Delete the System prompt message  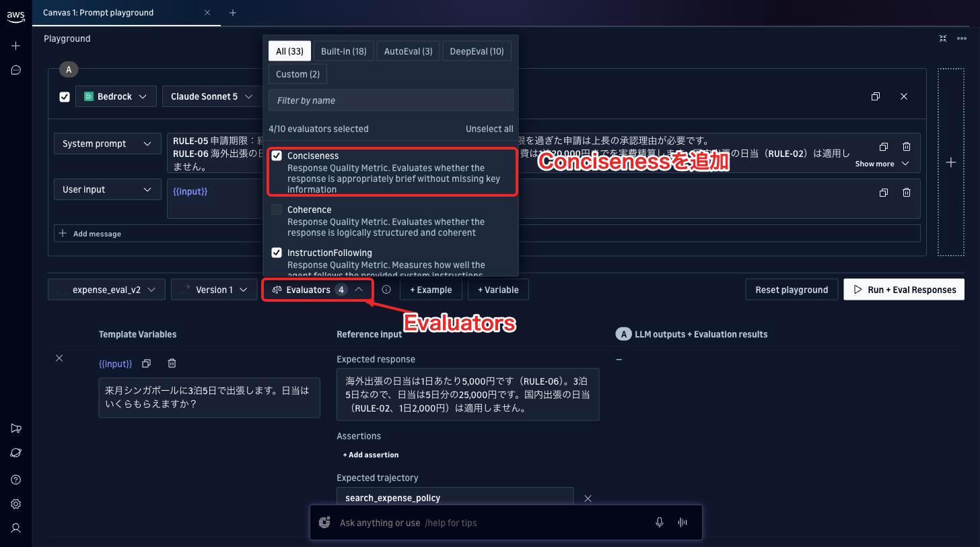click(907, 147)
